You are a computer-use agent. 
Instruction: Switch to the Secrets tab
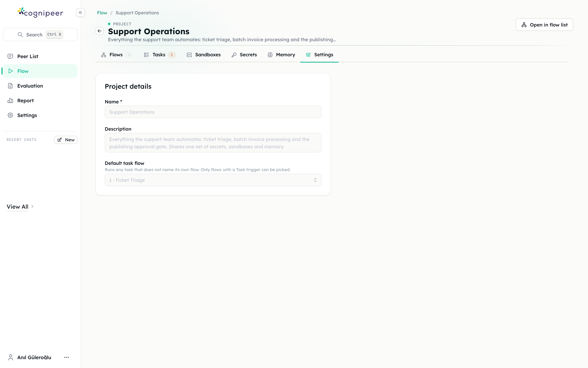click(244, 55)
